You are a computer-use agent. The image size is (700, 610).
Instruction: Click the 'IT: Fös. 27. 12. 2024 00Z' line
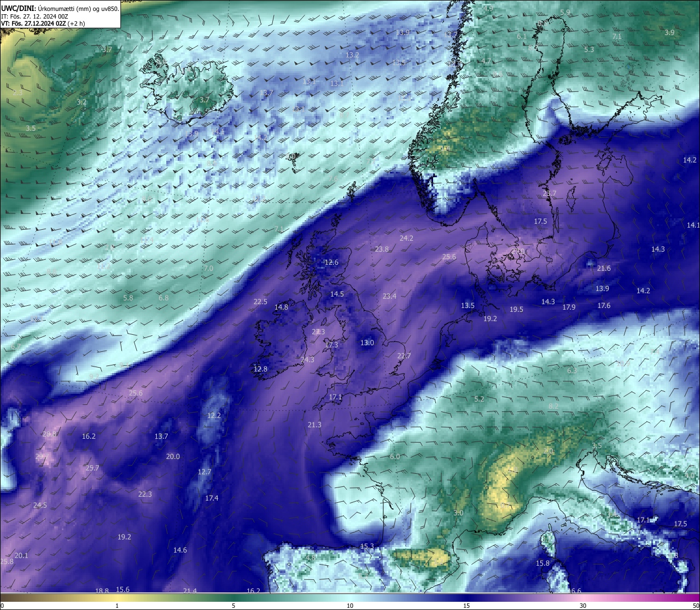click(x=34, y=16)
